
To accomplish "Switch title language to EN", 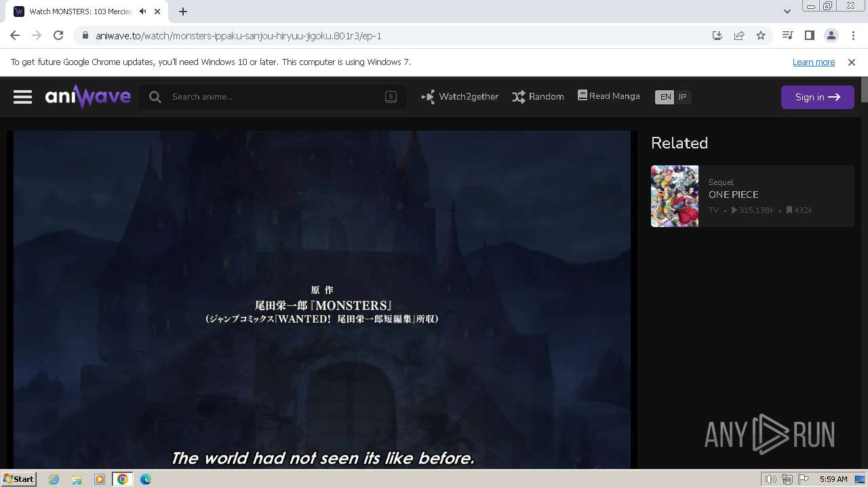I will tap(665, 97).
